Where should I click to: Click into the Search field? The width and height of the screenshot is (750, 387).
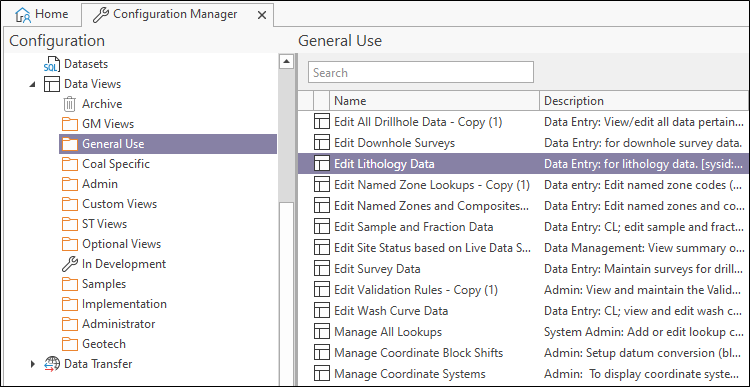click(421, 73)
